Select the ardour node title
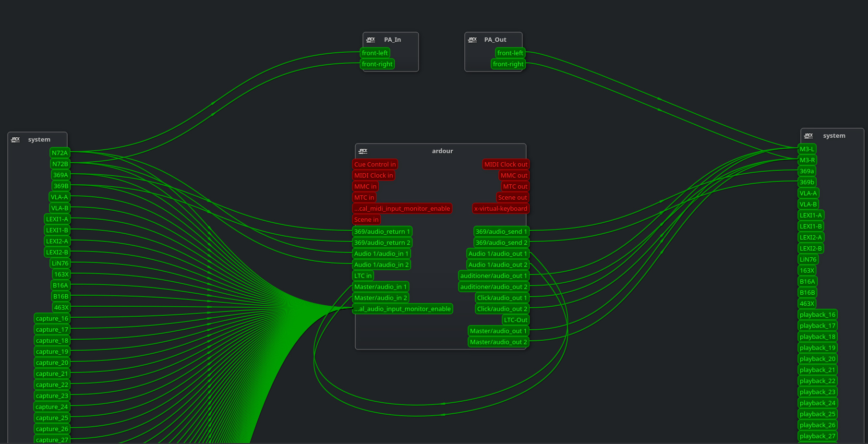The height and width of the screenshot is (444, 868). pyautogui.click(x=442, y=151)
